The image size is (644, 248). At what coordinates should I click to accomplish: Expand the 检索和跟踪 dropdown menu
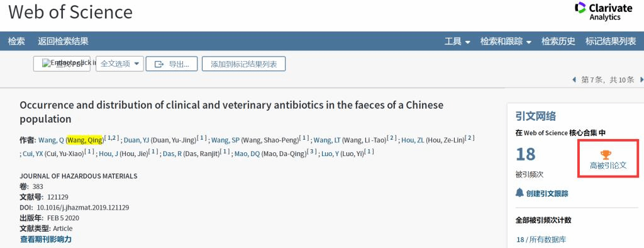pyautogui.click(x=506, y=41)
